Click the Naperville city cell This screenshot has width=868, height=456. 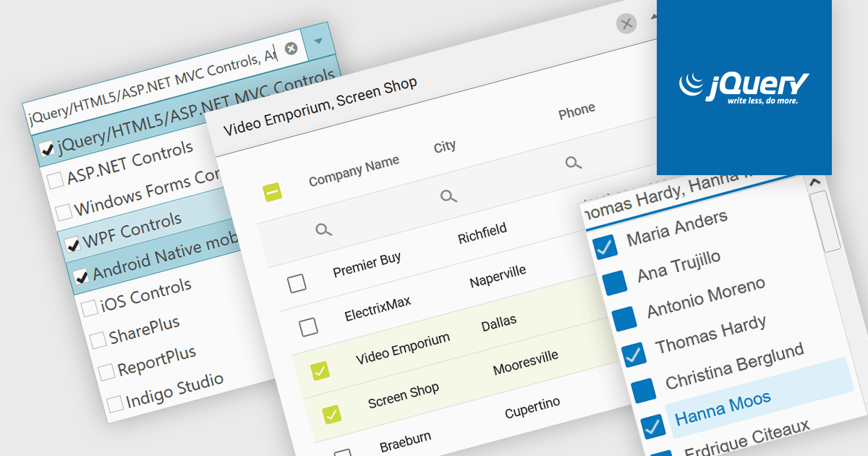498,276
